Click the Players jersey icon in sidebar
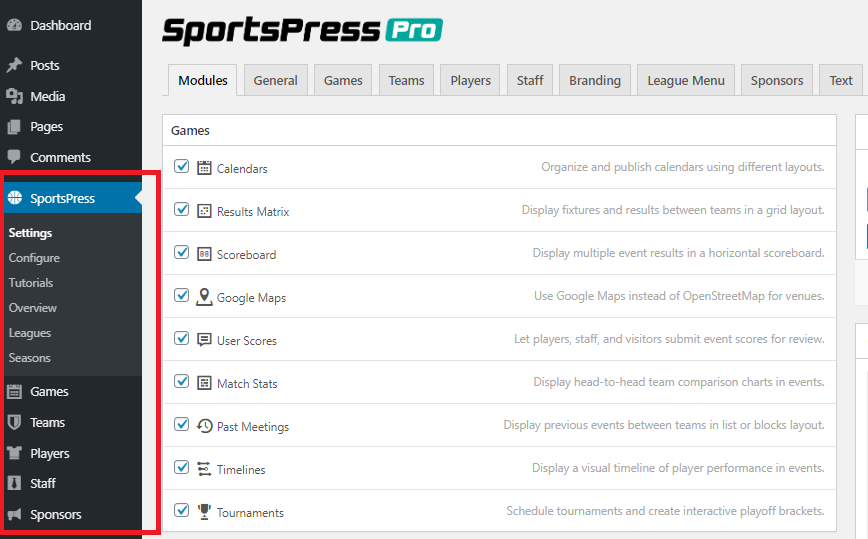The height and width of the screenshot is (539, 868). pyautogui.click(x=14, y=453)
